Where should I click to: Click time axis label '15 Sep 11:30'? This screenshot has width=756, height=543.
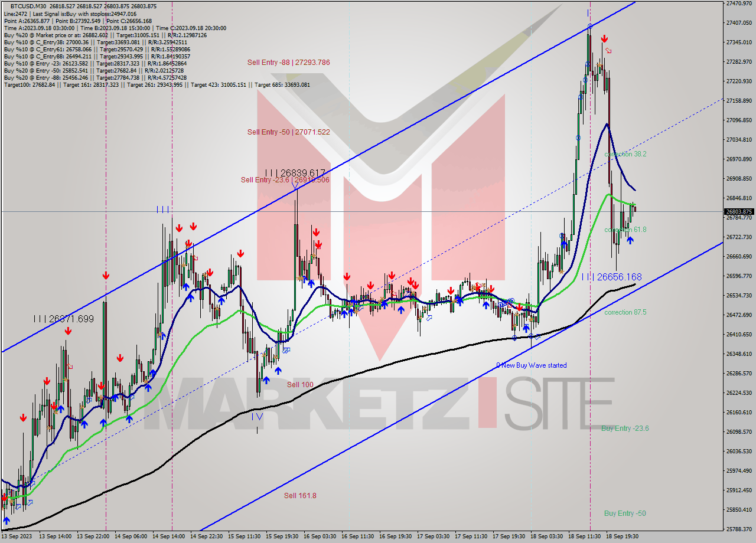[245, 537]
